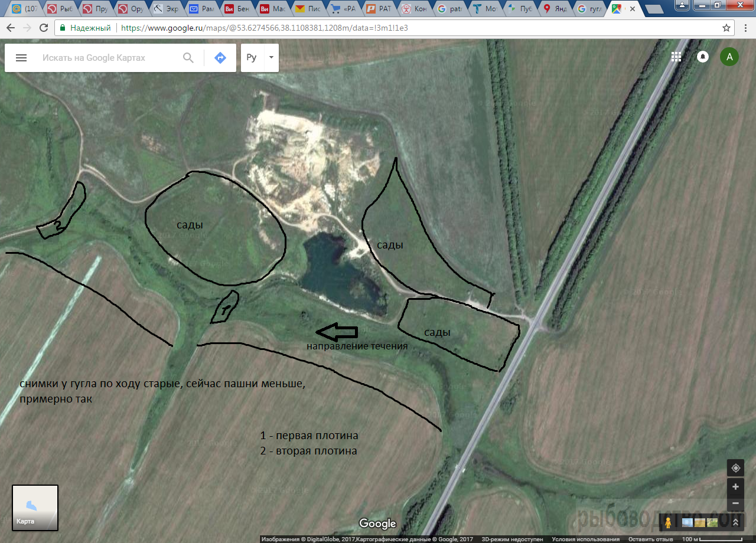Click the Оставить отзыв link
Image resolution: width=756 pixels, height=543 pixels.
pos(650,539)
